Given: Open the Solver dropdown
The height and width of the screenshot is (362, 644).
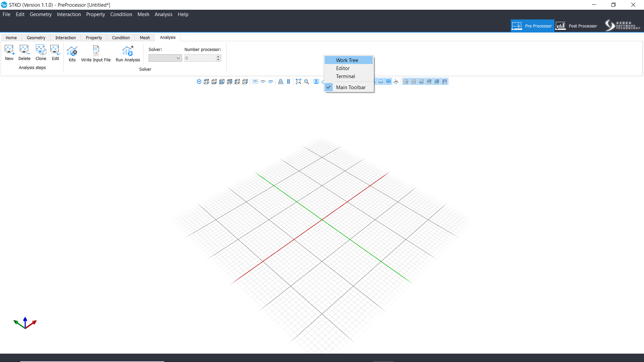Looking at the screenshot, I should point(165,58).
